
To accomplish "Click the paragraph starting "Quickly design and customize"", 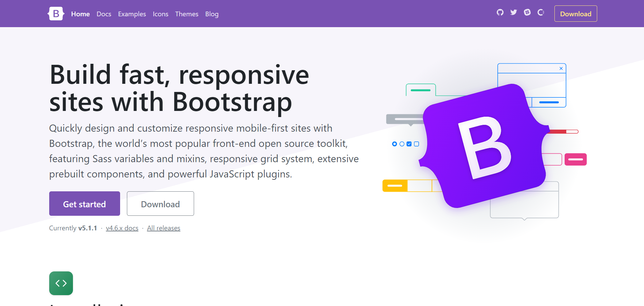I will pos(204,151).
